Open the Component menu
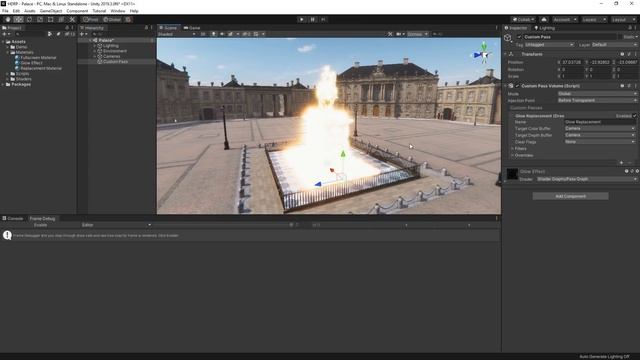The height and width of the screenshot is (360, 640). (x=77, y=11)
